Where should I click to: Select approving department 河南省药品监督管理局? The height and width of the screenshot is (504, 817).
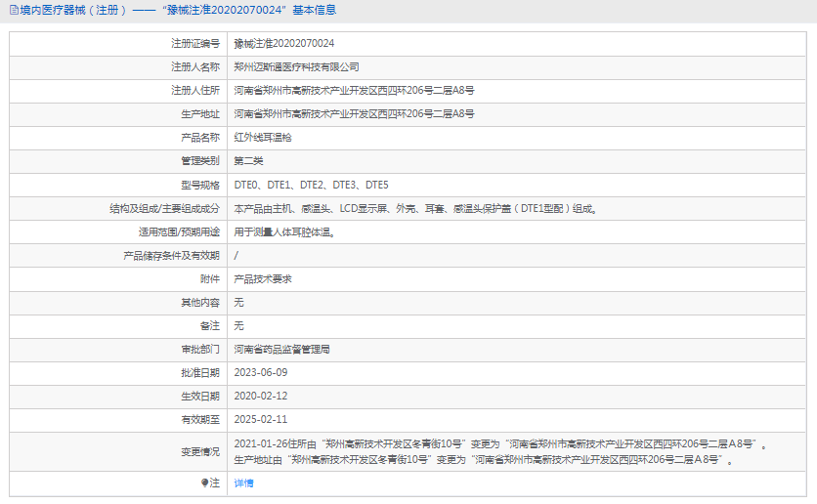[281, 350]
